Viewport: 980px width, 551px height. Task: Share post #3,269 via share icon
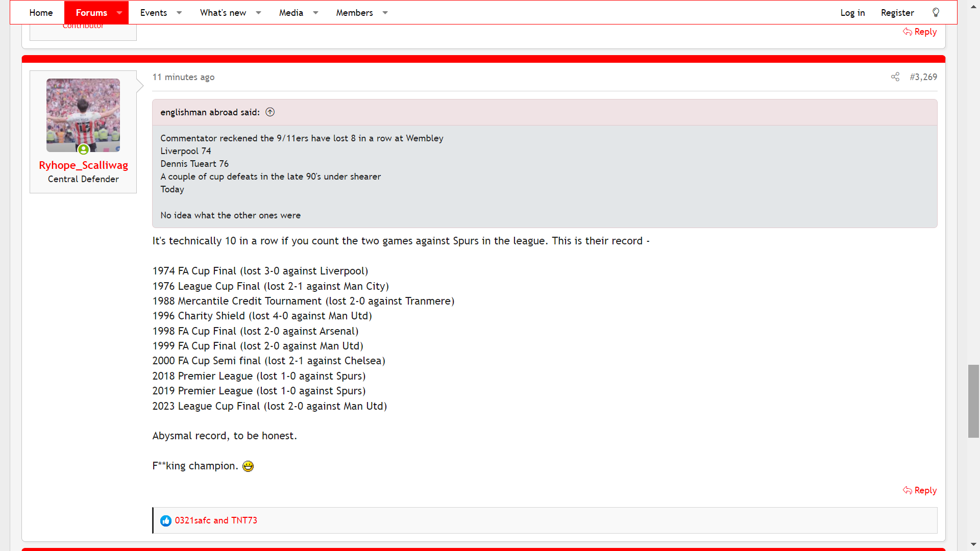point(895,77)
